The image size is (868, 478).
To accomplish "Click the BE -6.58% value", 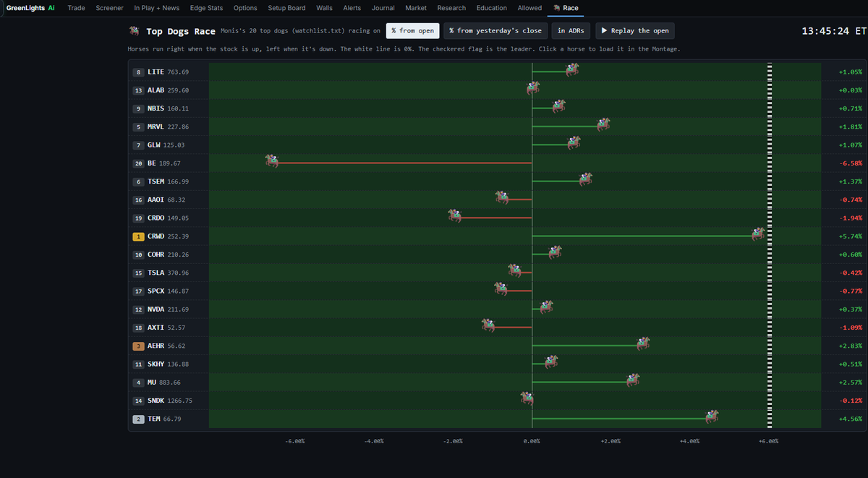I will point(851,163).
